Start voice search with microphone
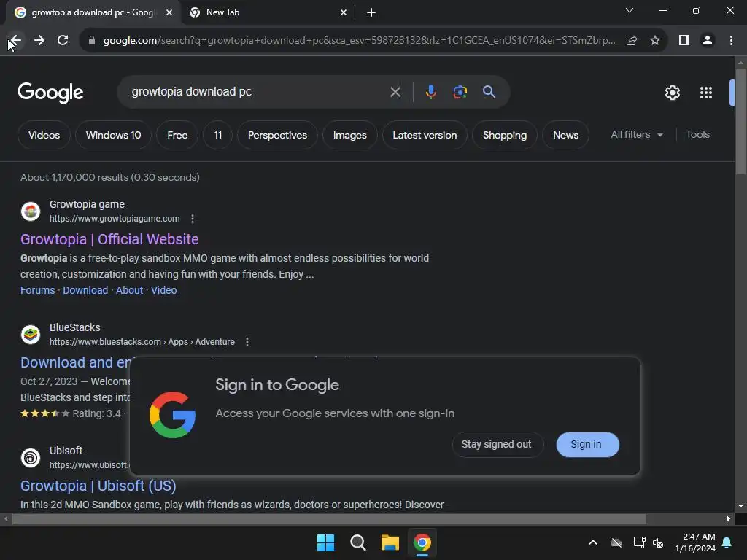 430,92
